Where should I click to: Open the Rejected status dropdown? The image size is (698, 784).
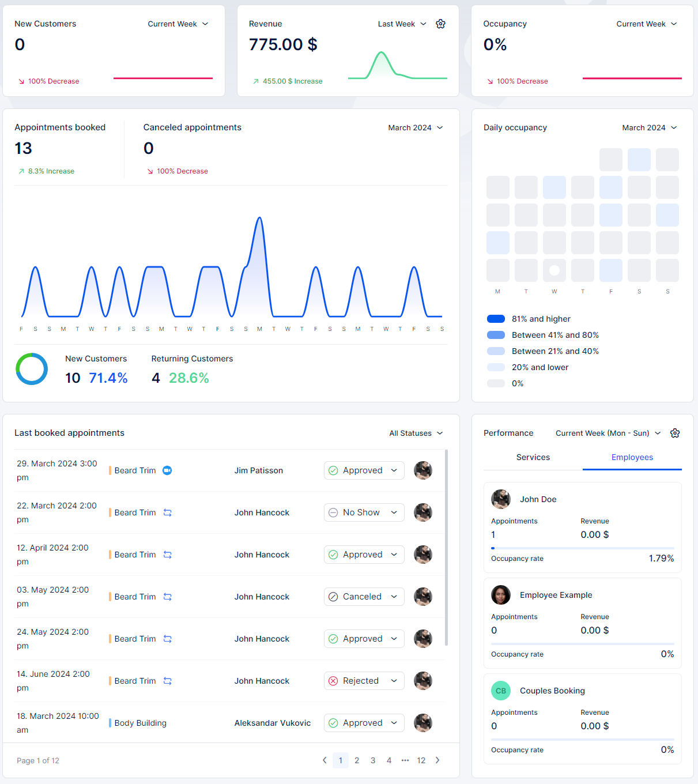pyautogui.click(x=364, y=681)
